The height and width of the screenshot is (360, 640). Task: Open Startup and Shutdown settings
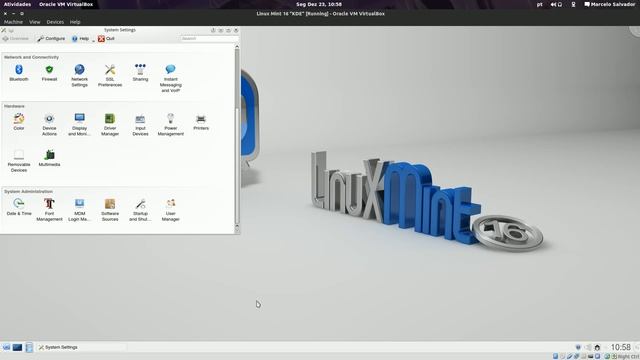tap(140, 210)
